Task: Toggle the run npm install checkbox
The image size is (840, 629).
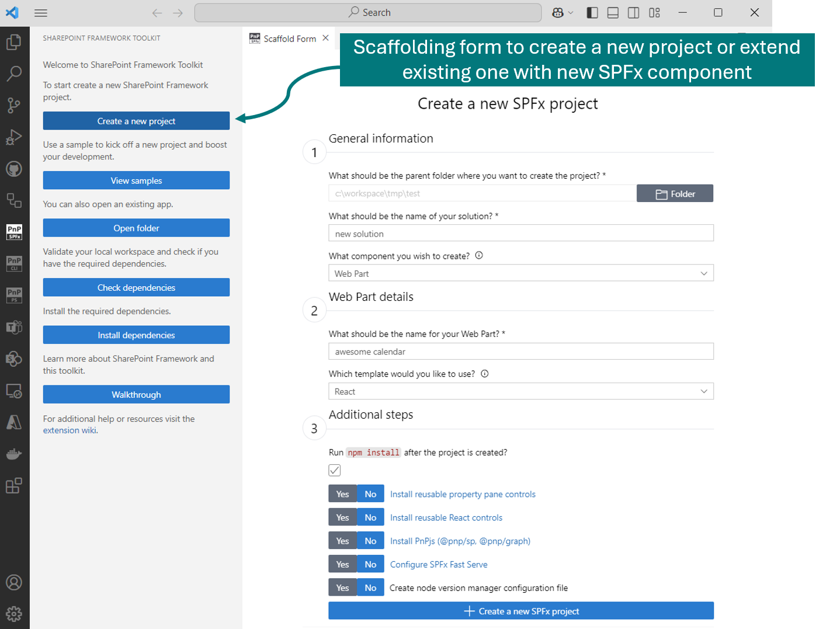Action: (335, 470)
